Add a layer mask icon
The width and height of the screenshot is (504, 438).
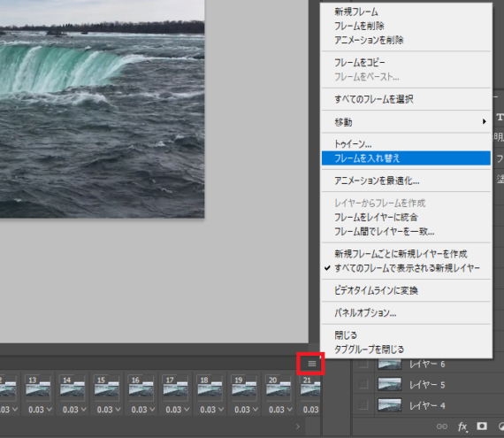482,426
